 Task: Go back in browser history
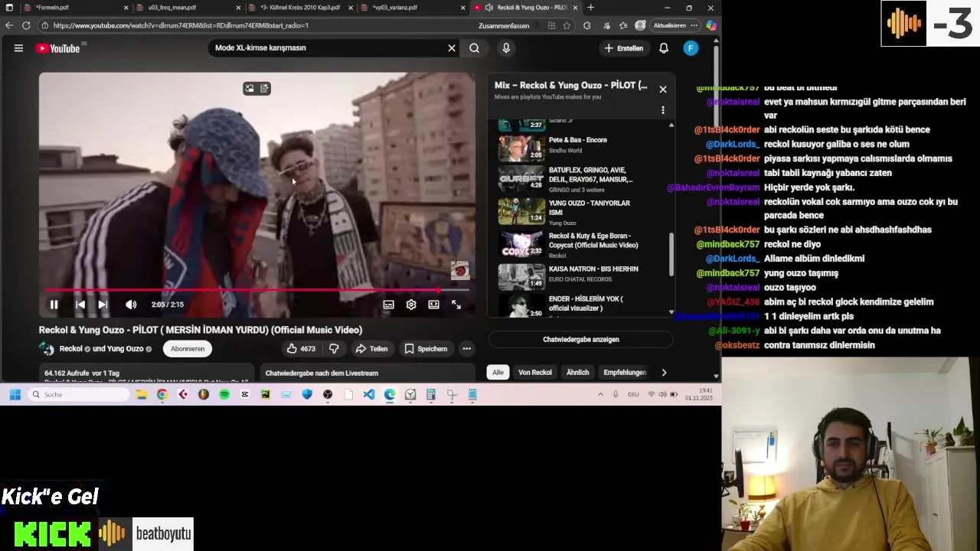9,25
